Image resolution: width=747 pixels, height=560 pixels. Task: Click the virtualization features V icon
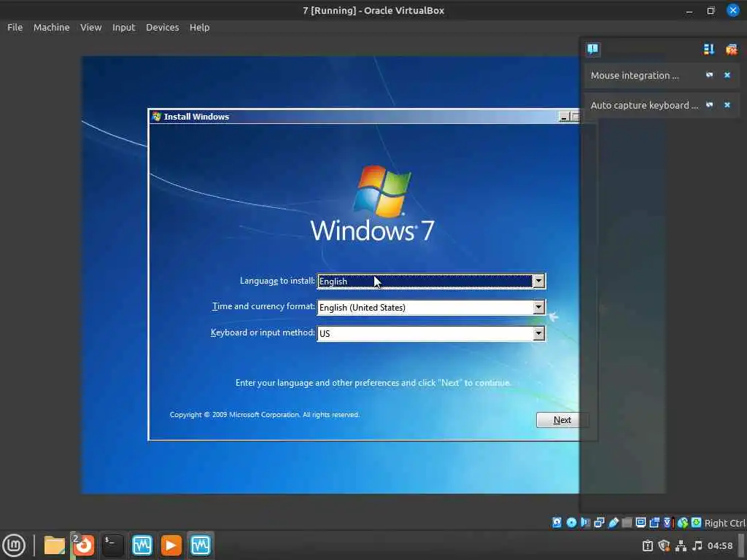point(668,522)
